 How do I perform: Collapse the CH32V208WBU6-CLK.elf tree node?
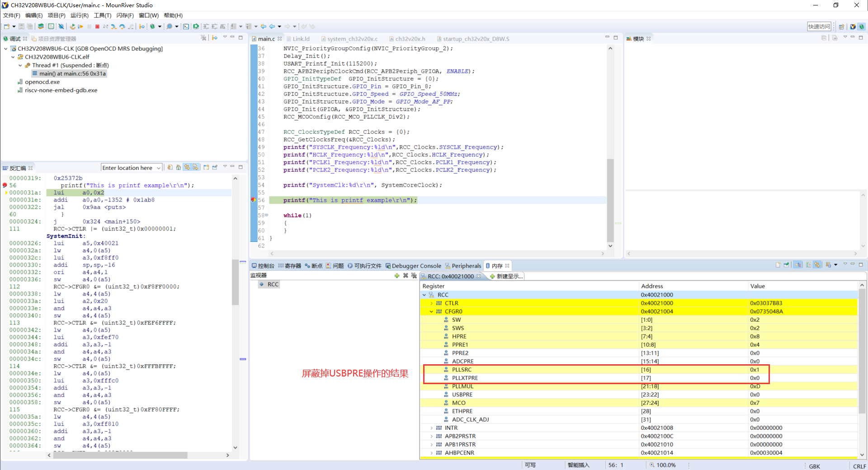pos(13,57)
